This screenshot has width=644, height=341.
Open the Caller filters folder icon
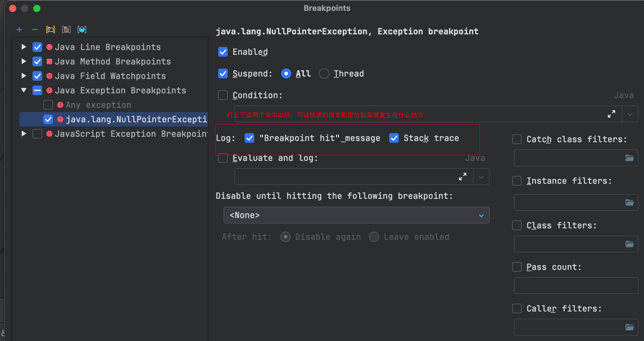coord(630,327)
